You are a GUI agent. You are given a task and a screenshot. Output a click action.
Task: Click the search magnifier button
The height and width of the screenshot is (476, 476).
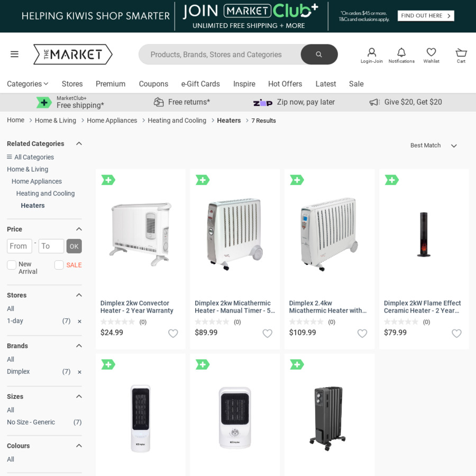coord(319,54)
